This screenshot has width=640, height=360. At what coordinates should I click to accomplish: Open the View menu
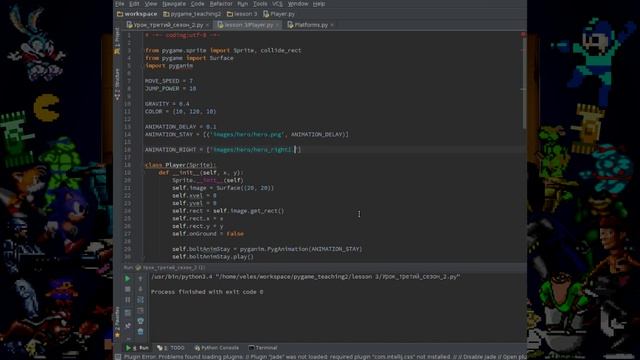pyautogui.click(x=151, y=4)
